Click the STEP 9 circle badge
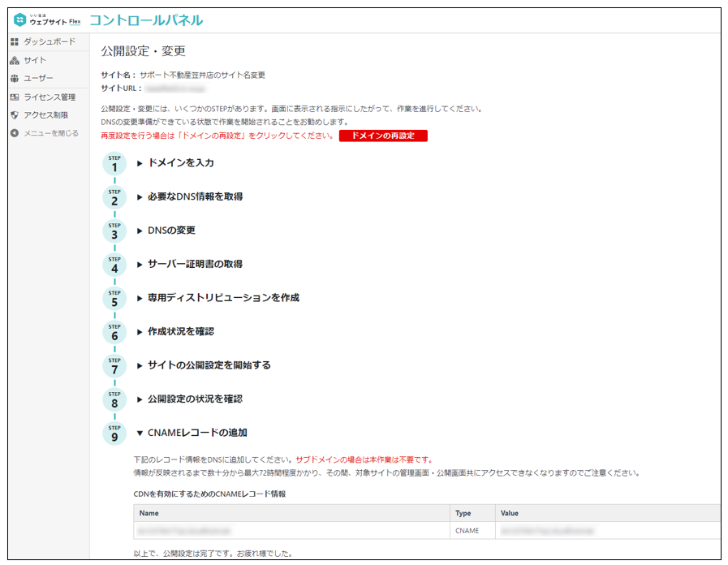 [x=114, y=433]
